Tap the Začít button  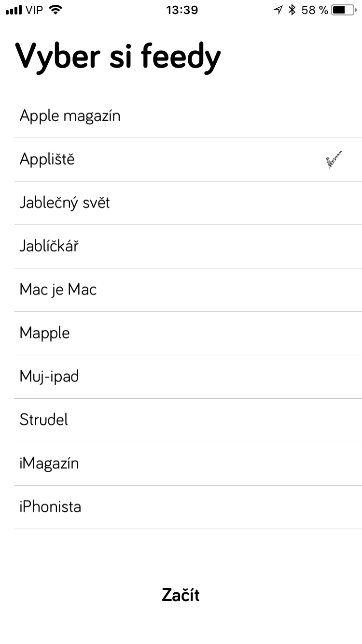pyautogui.click(x=181, y=595)
